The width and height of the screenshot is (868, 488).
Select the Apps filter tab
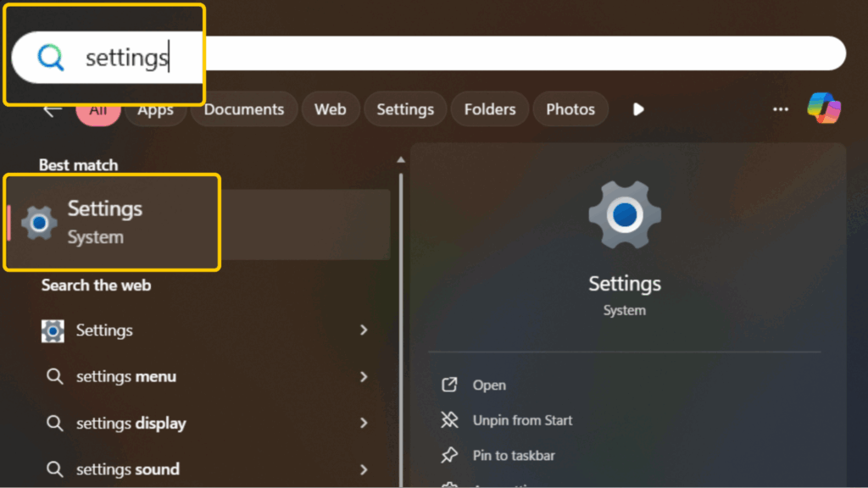point(155,110)
